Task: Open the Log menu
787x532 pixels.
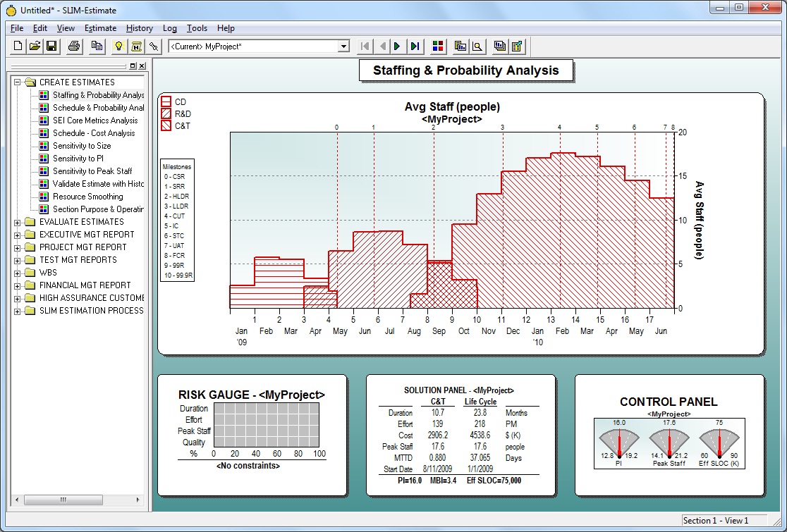Action: (x=170, y=28)
